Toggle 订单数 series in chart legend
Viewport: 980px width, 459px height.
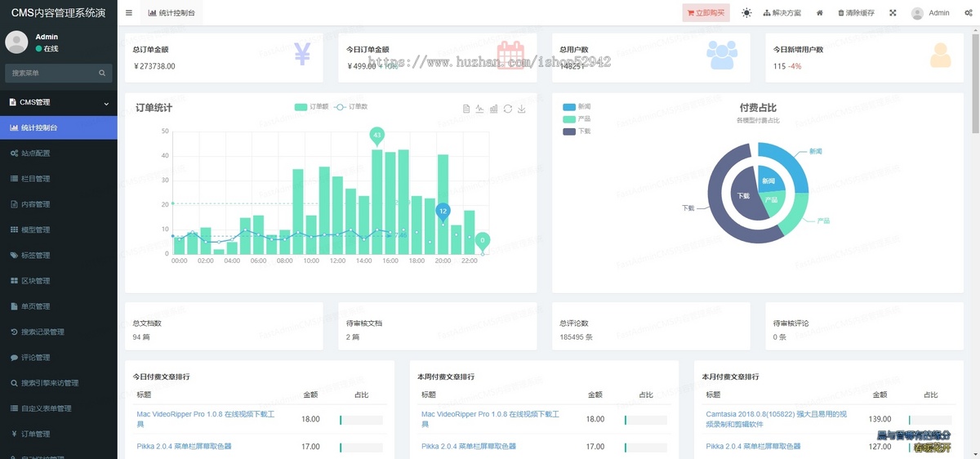click(351, 107)
